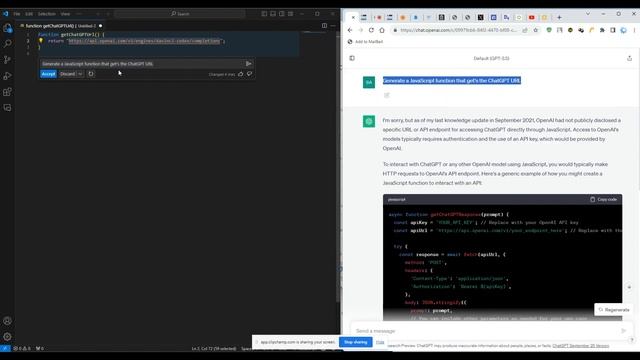Click the split editor icon
Screen dimensions: 640x360
(x=324, y=26)
